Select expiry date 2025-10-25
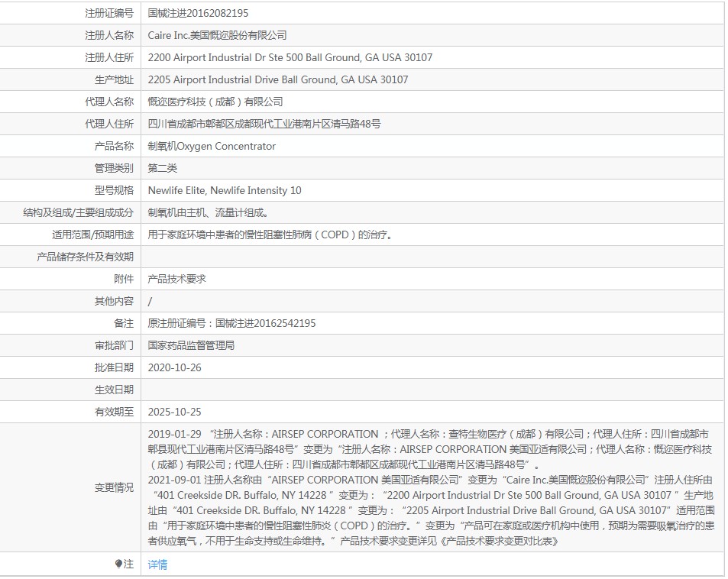This screenshot has width=728, height=579. coord(175,412)
